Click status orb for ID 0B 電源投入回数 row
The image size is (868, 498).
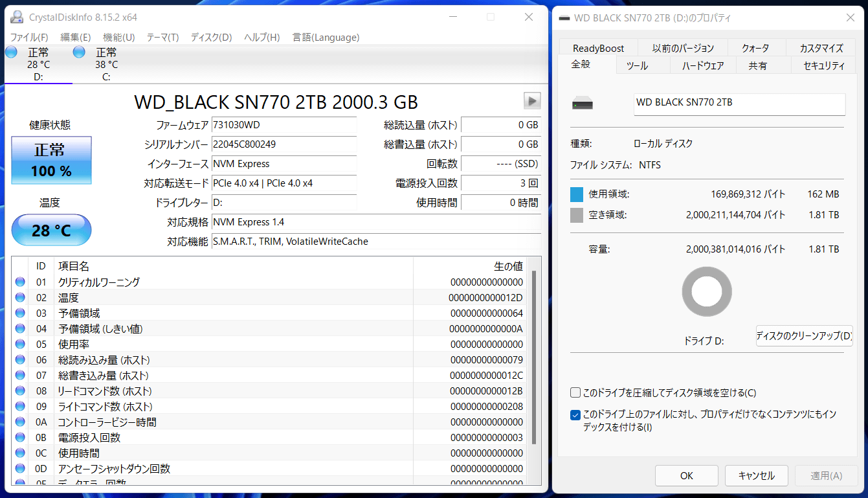point(20,437)
